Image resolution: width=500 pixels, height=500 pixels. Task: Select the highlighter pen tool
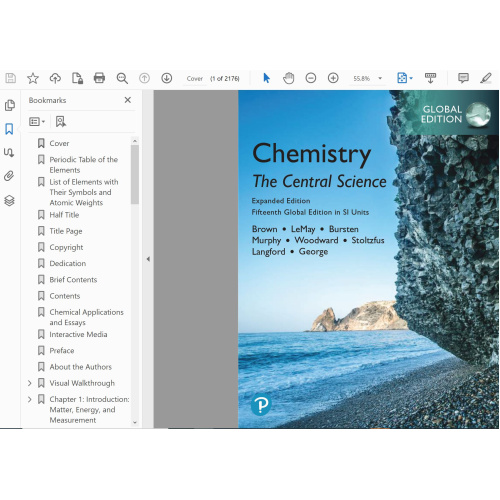pos(486,78)
